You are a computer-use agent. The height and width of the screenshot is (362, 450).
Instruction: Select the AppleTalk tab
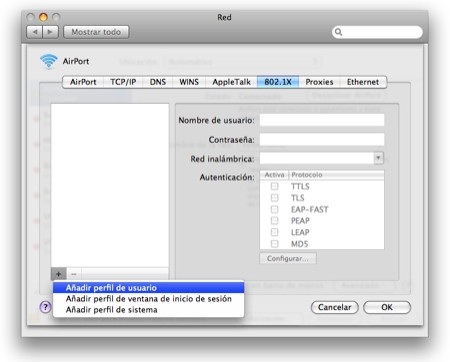click(x=231, y=82)
